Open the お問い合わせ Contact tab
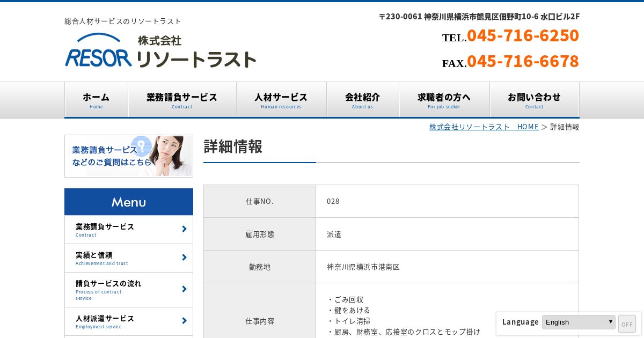Screen dimensions: 644x338 tap(535, 100)
